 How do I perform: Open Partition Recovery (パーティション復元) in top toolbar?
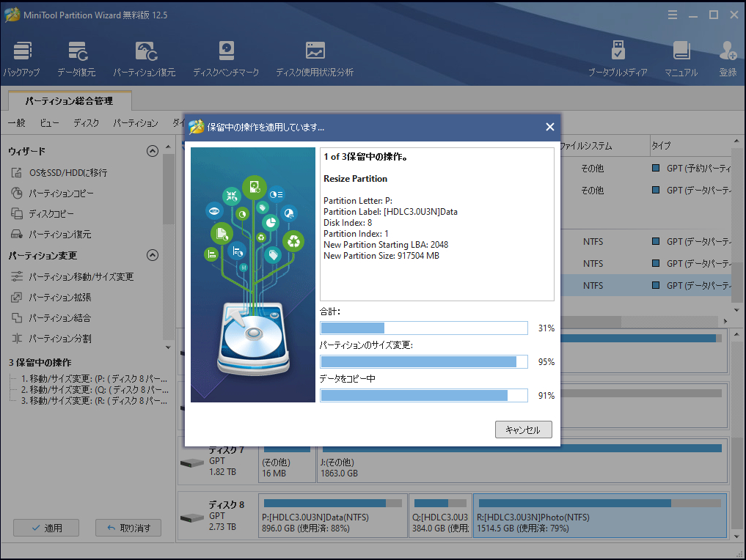pos(145,59)
